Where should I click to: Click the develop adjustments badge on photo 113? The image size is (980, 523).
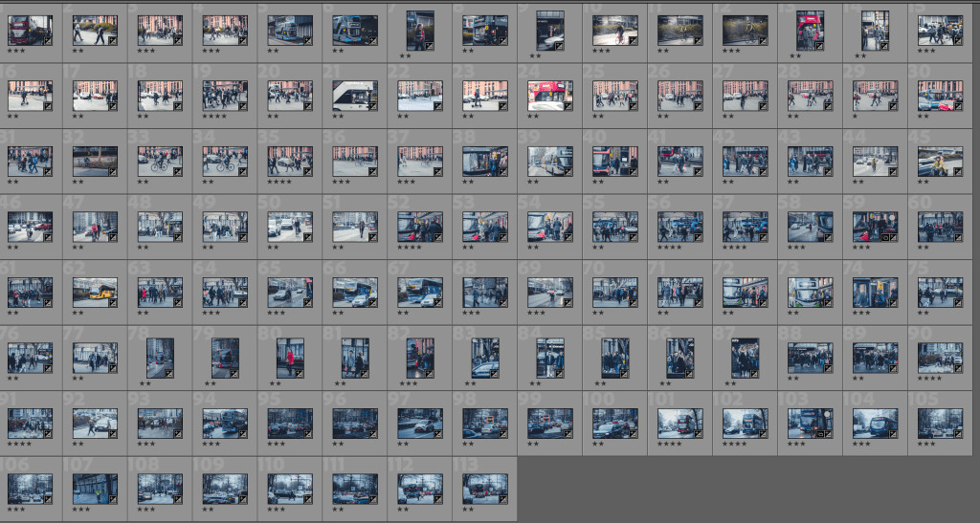503,498
